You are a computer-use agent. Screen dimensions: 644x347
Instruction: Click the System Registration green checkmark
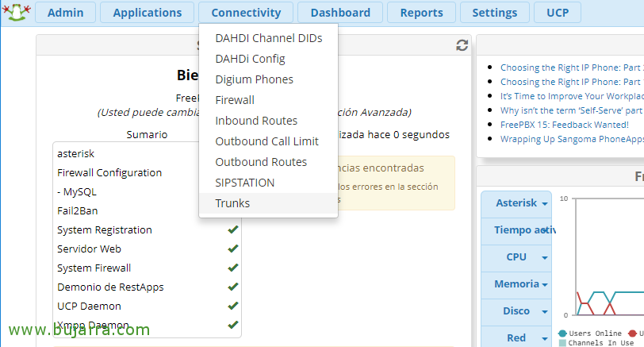click(x=233, y=229)
